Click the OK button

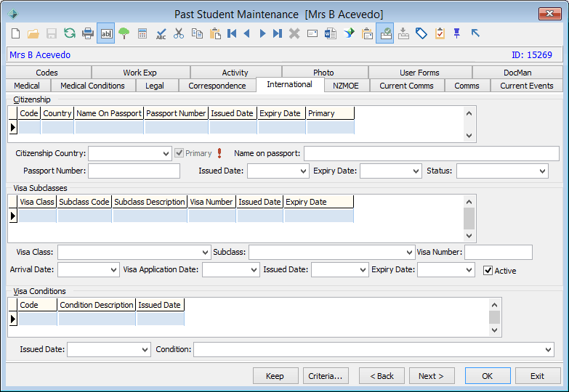488,376
